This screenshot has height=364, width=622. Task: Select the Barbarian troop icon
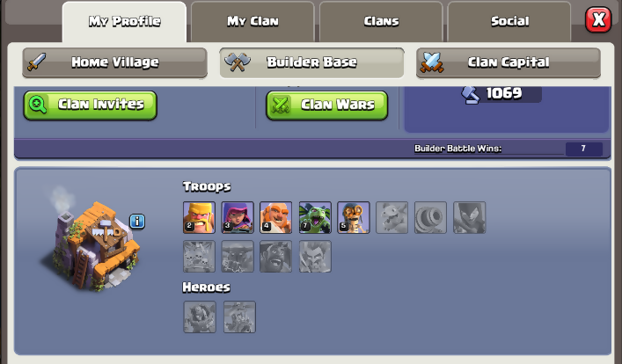pos(199,217)
